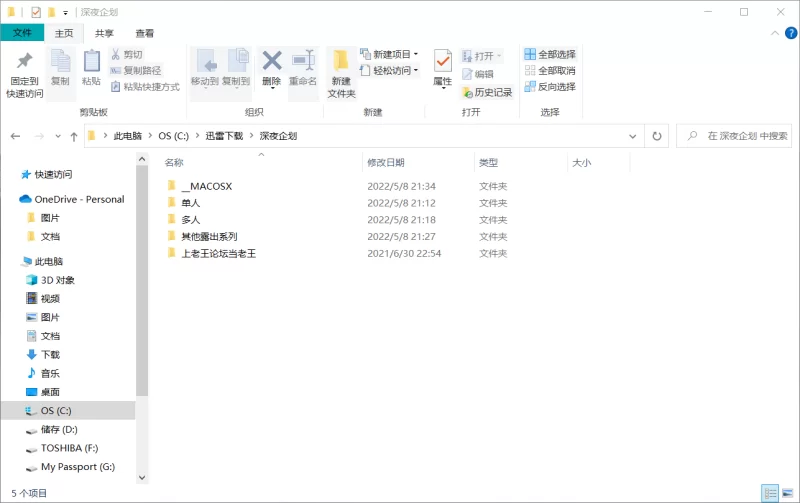Switch to large icons view in status bar
Viewport: 800px width, 503px height.
tap(787, 493)
